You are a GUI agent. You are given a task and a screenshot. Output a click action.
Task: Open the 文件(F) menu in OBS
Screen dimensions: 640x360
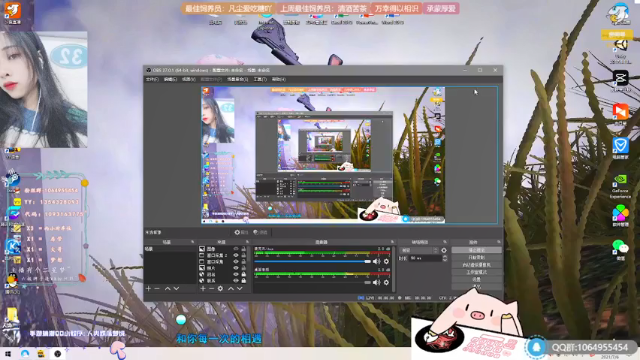coord(152,80)
